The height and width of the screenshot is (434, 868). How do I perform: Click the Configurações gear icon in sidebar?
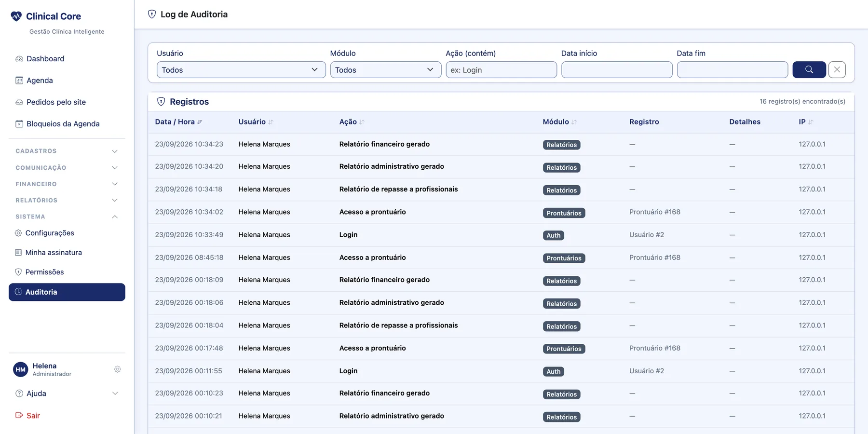point(18,233)
